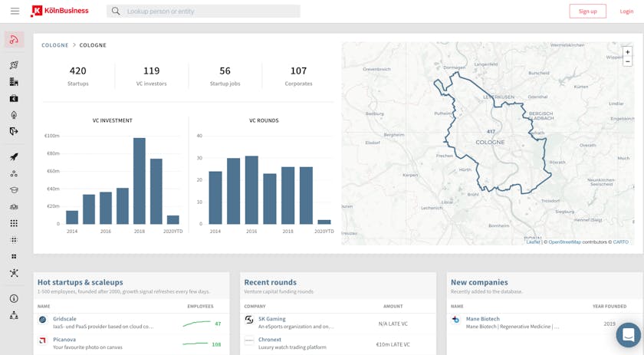Click the Login link
Screen dimensions: 644x355
click(626, 12)
